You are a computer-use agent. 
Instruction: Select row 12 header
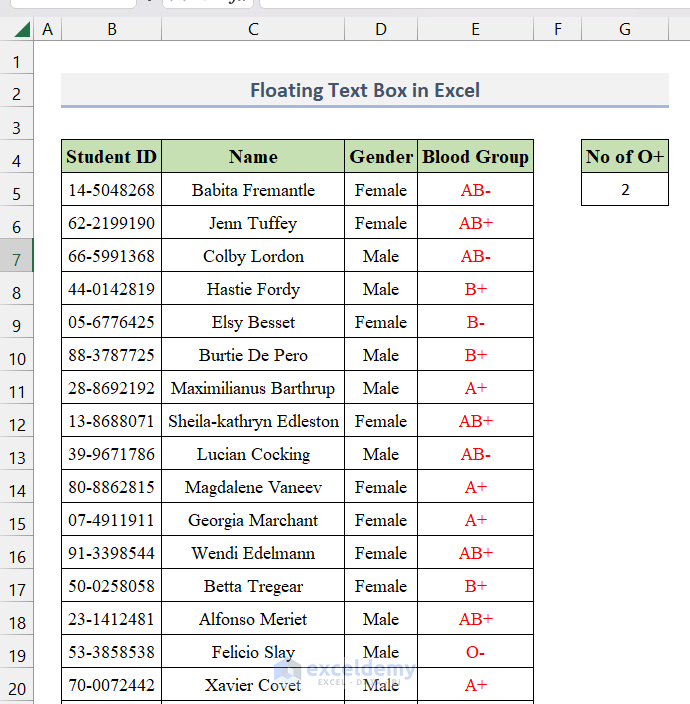click(17, 422)
